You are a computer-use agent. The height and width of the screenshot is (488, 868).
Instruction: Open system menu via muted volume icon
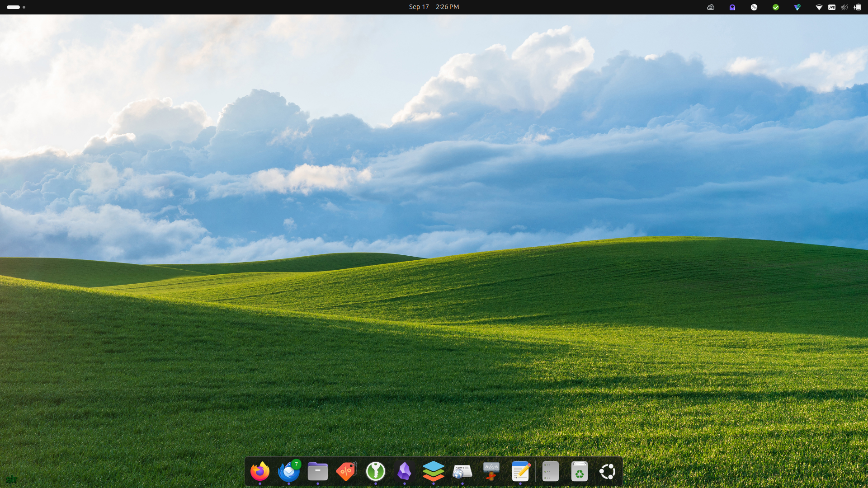click(844, 7)
